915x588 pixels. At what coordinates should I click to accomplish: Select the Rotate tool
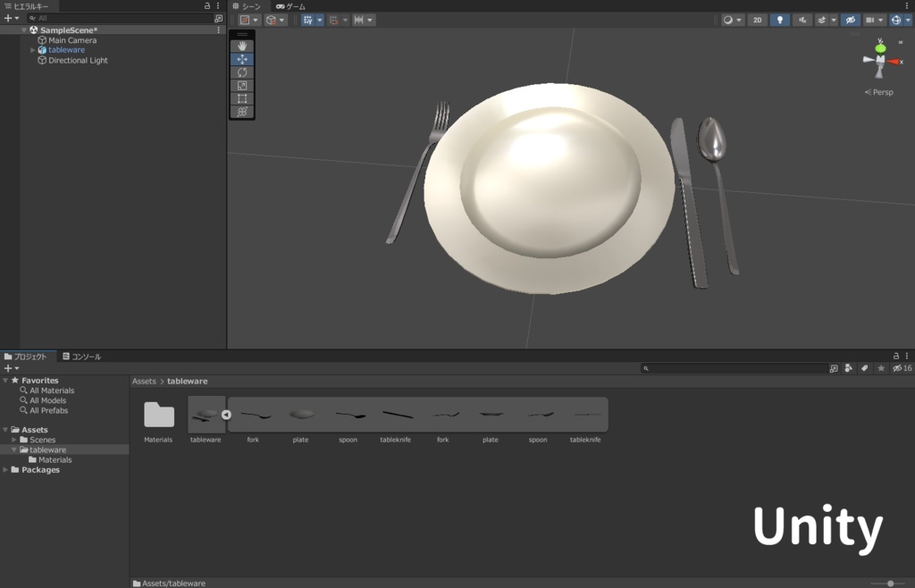point(241,71)
